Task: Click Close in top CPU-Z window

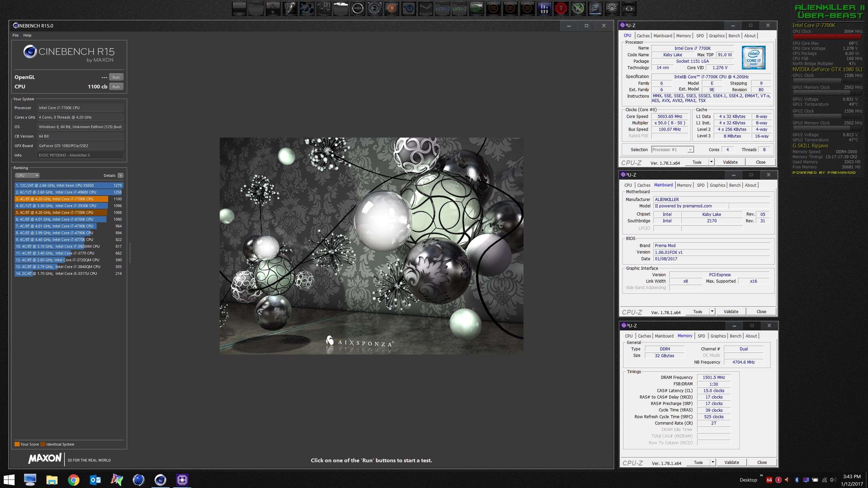Action: [x=761, y=162]
